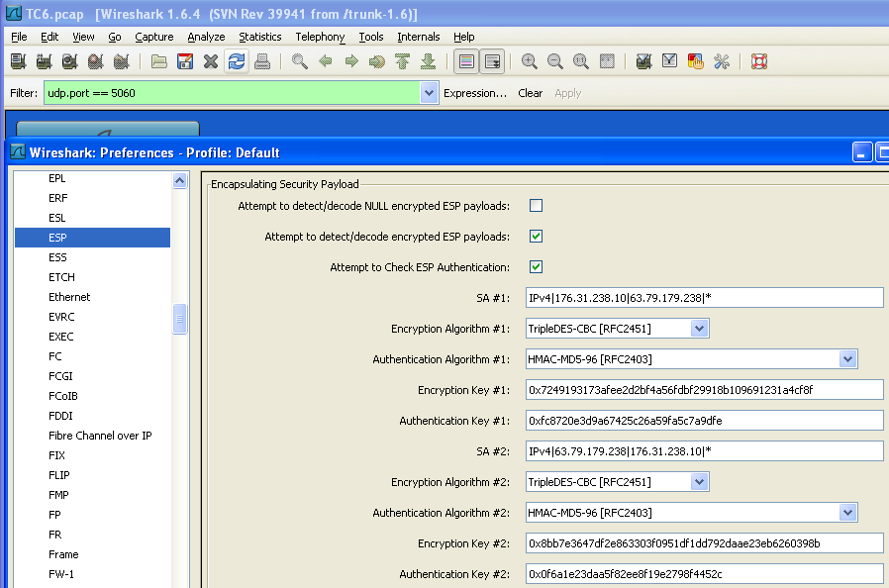Open the Analyze menu
Image resolution: width=889 pixels, height=588 pixels.
point(206,37)
